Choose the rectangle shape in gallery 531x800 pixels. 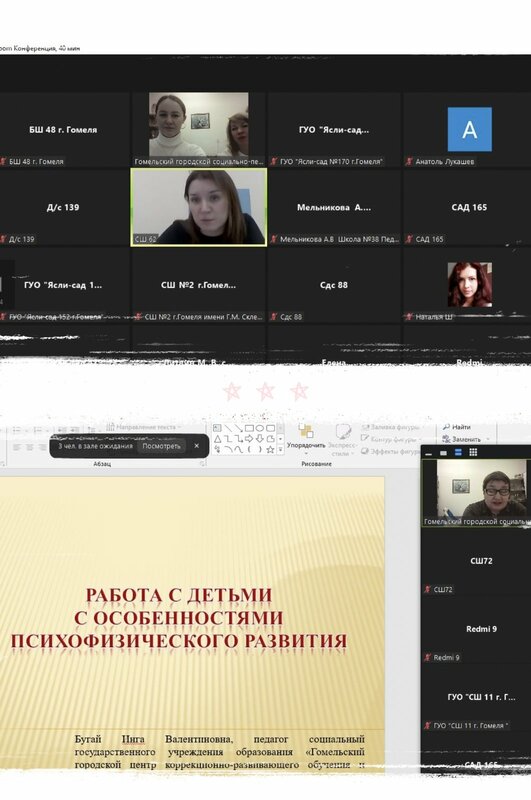[x=249, y=428]
